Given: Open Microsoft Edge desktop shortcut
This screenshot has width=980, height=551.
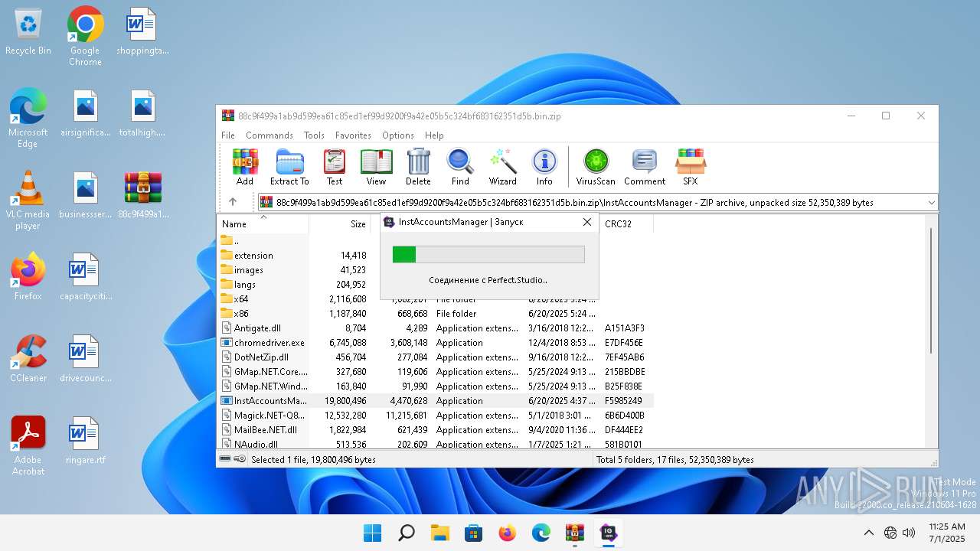Looking at the screenshot, I should [28, 118].
